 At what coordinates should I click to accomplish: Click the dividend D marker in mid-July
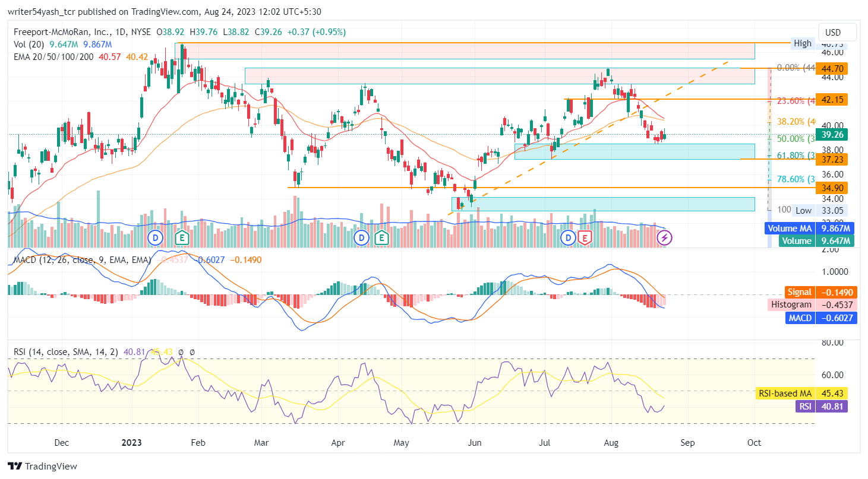[x=569, y=238]
